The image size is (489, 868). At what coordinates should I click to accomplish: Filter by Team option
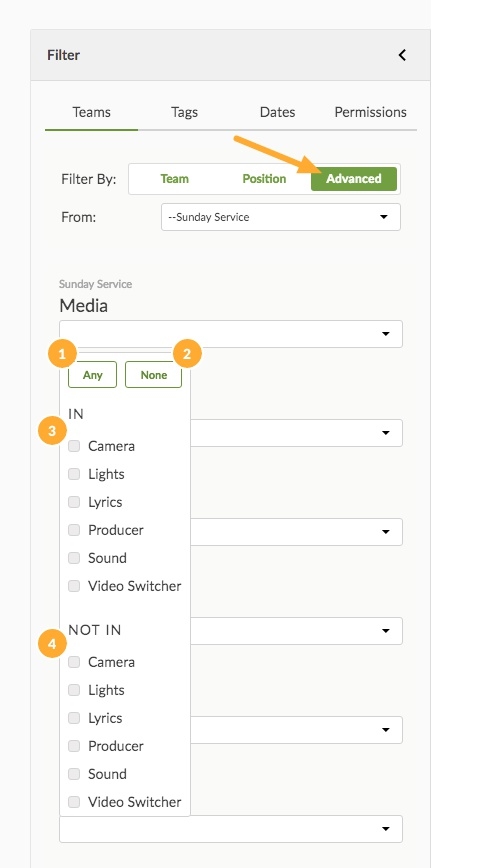(x=174, y=179)
